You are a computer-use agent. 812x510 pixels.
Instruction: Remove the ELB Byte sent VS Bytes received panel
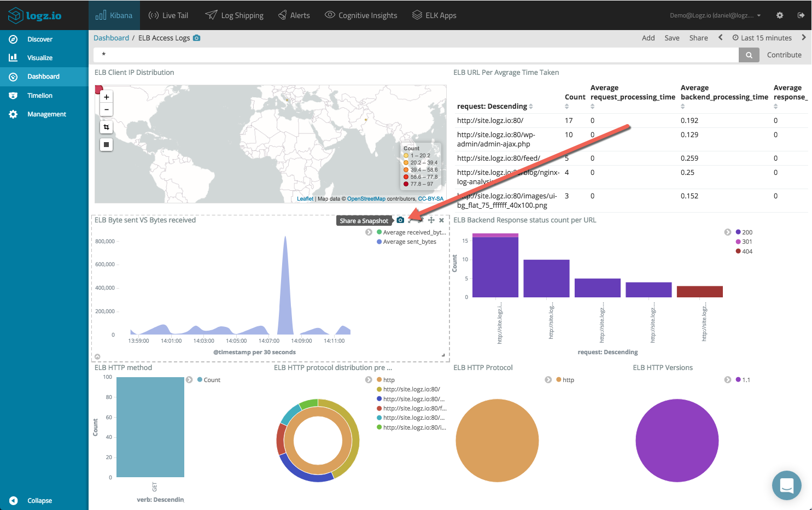(x=442, y=220)
